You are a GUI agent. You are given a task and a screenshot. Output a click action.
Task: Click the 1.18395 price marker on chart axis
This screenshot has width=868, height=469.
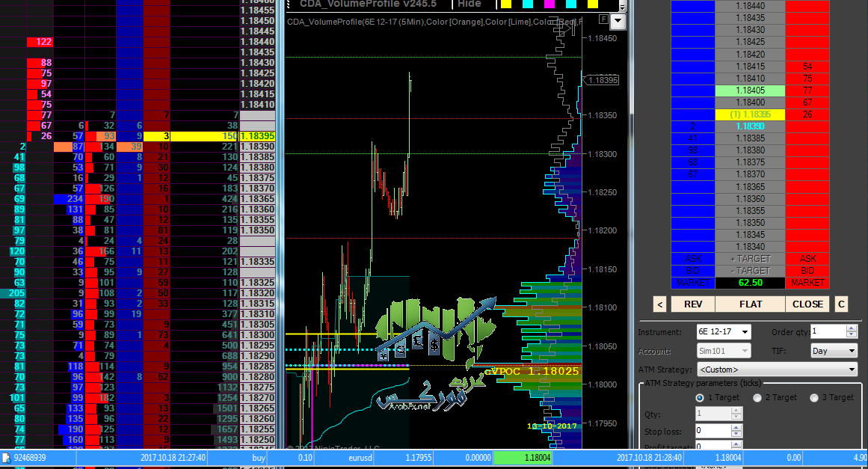(603, 80)
